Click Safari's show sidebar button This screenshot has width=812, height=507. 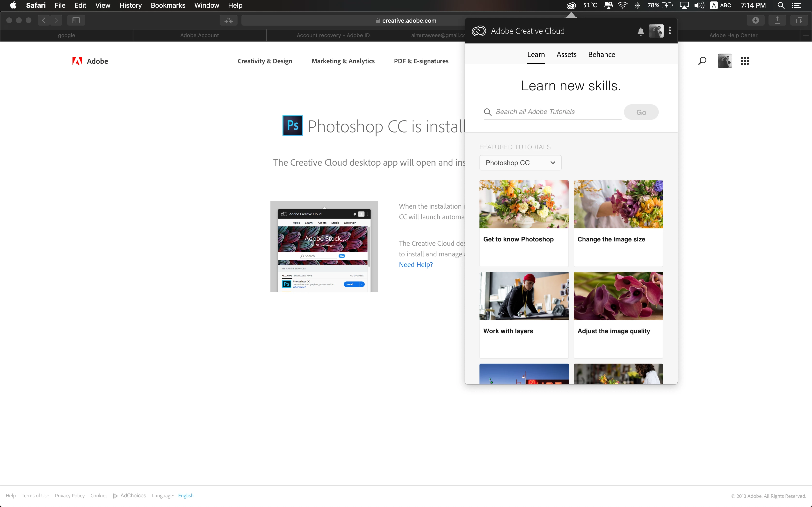[x=76, y=21]
